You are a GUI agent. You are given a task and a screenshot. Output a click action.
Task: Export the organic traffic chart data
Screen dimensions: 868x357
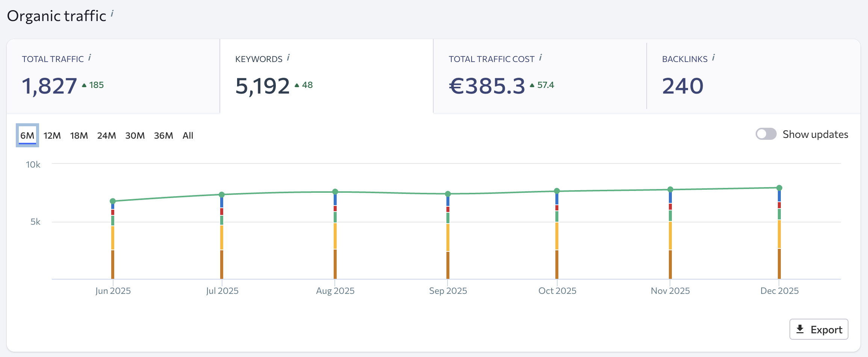click(818, 330)
